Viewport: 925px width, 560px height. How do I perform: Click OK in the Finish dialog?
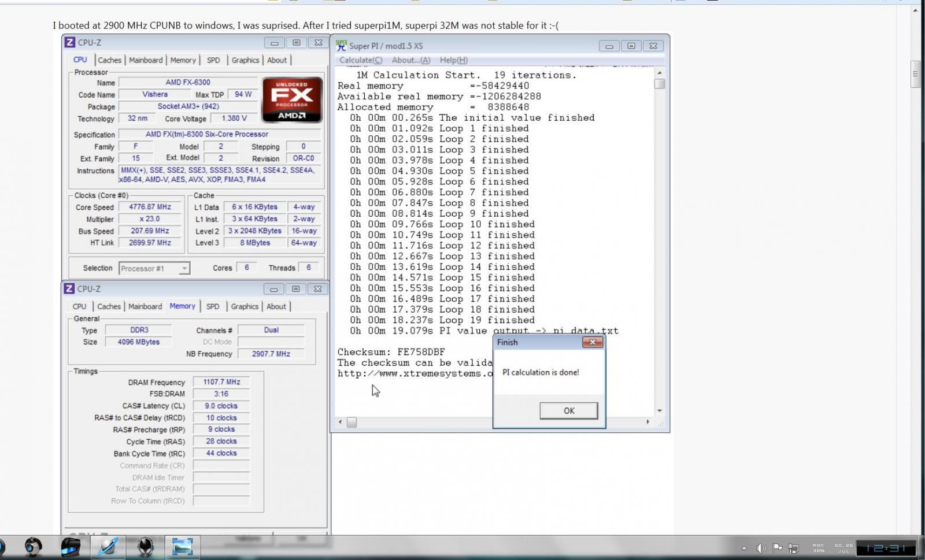[569, 410]
